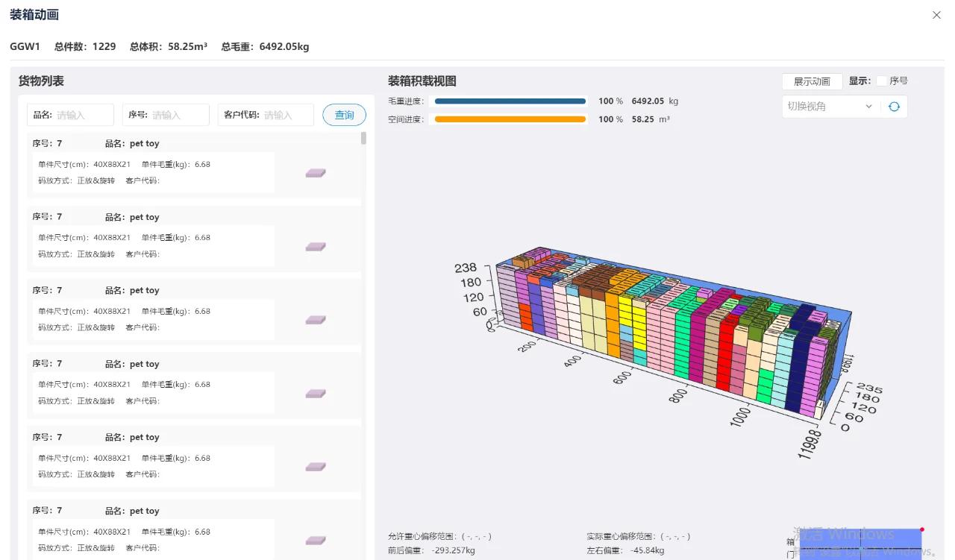Click the pet toy box icon in third cargo entry

pos(315,320)
